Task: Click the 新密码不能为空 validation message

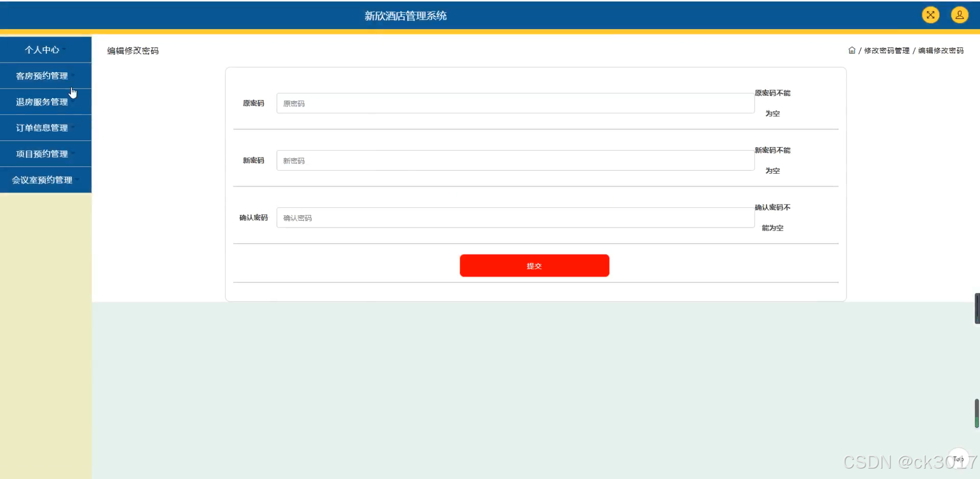Action: (x=772, y=161)
